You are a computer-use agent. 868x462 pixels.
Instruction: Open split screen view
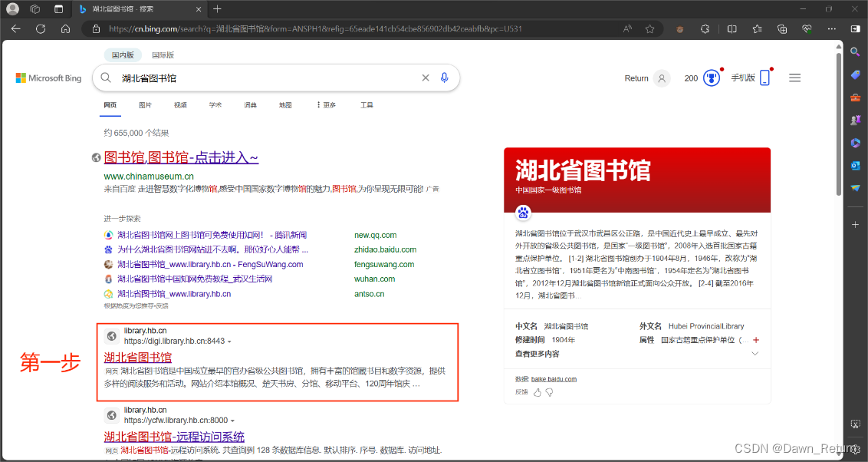coord(732,29)
